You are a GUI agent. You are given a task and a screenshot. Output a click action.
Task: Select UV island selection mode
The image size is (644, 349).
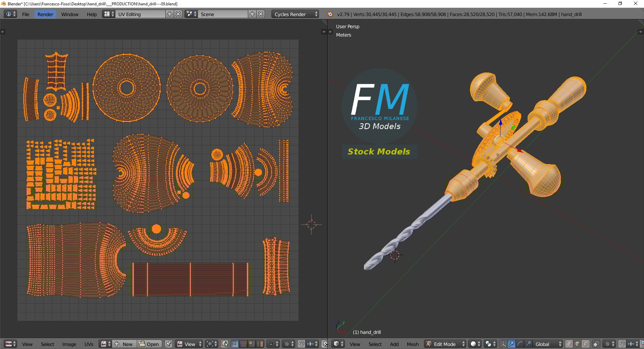click(260, 344)
